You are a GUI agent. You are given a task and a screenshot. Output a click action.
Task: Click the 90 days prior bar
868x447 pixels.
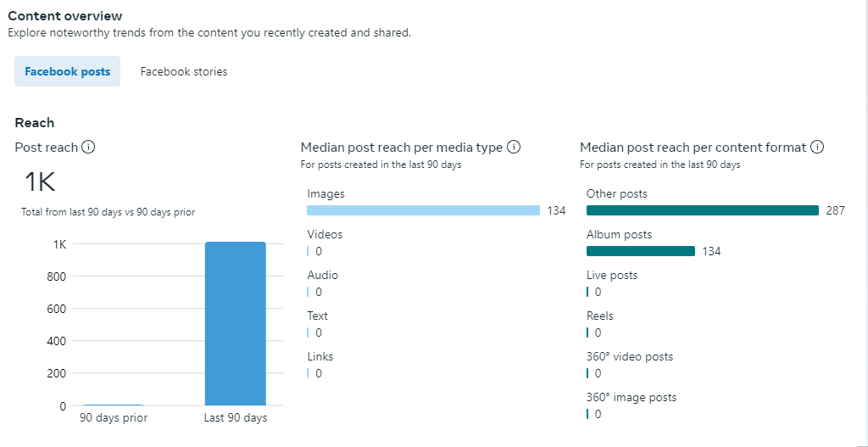coord(114,405)
